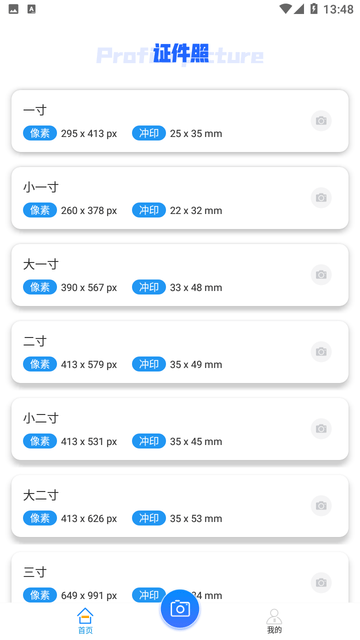This screenshot has height=640, width=360.
Task: Click the 像素 badge on 三寸 card
Action: point(40,595)
